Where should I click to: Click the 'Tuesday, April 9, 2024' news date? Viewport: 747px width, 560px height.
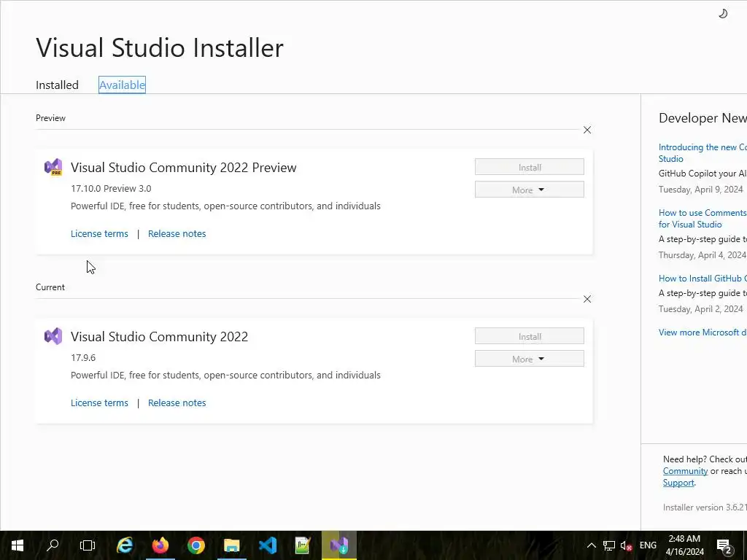click(x=700, y=189)
